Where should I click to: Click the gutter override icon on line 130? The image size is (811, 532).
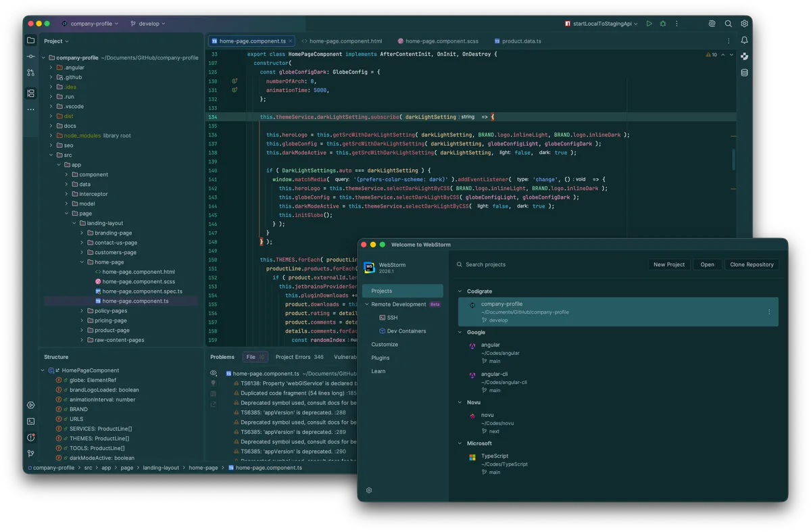tap(235, 81)
